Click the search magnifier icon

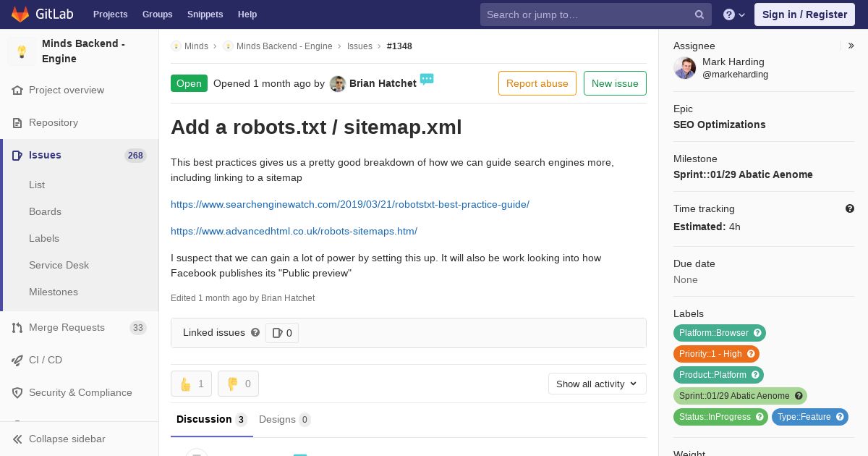pos(699,14)
